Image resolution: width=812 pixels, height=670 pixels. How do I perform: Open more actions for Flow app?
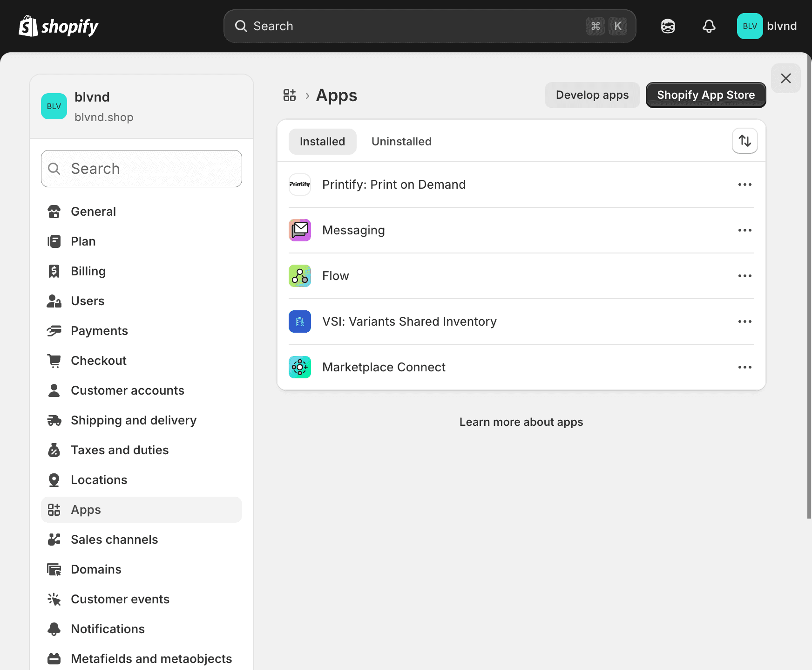pos(745,276)
